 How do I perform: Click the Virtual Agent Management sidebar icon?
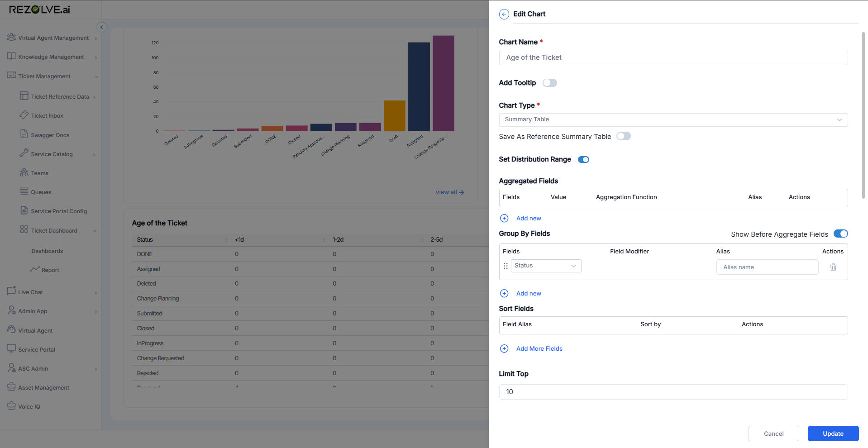click(11, 37)
